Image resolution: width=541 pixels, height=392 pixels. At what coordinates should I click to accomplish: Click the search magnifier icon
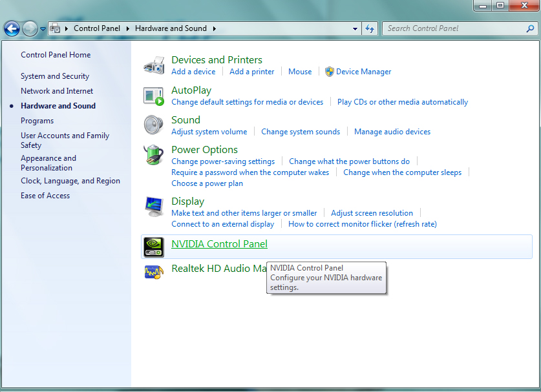(530, 28)
